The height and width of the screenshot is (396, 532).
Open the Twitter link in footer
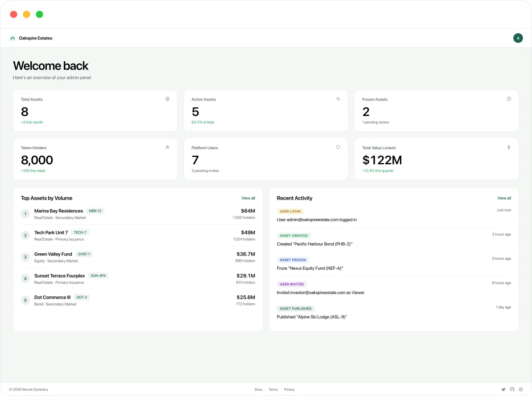pyautogui.click(x=503, y=390)
